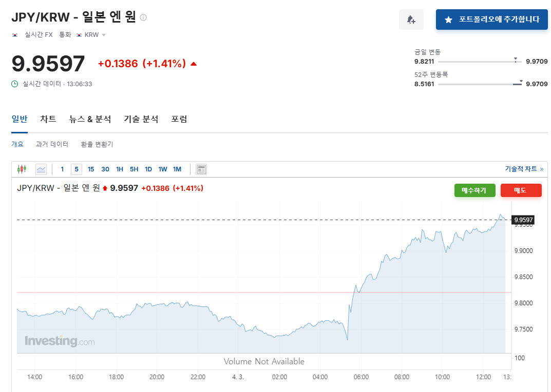Click the bell alert icon button
This screenshot has width=551, height=392.
click(x=411, y=19)
